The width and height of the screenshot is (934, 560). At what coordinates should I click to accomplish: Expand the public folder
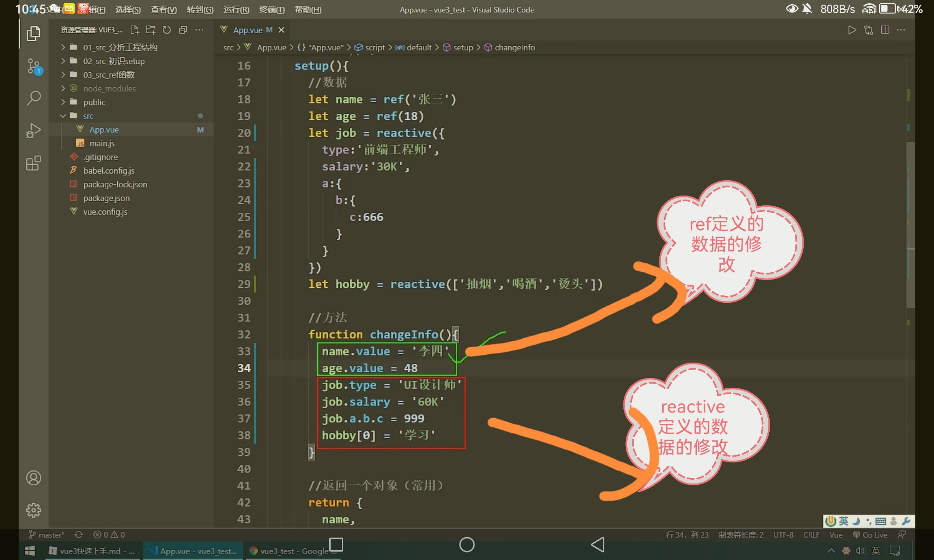pyautogui.click(x=94, y=102)
